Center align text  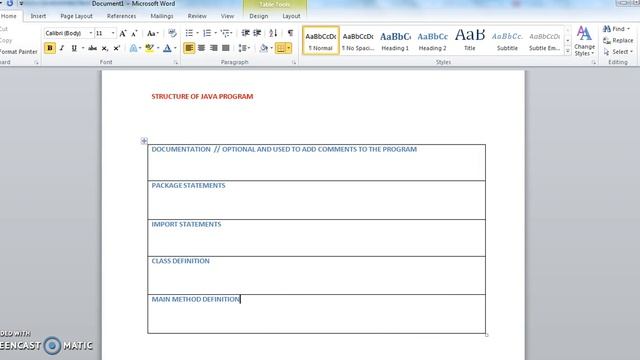201,48
